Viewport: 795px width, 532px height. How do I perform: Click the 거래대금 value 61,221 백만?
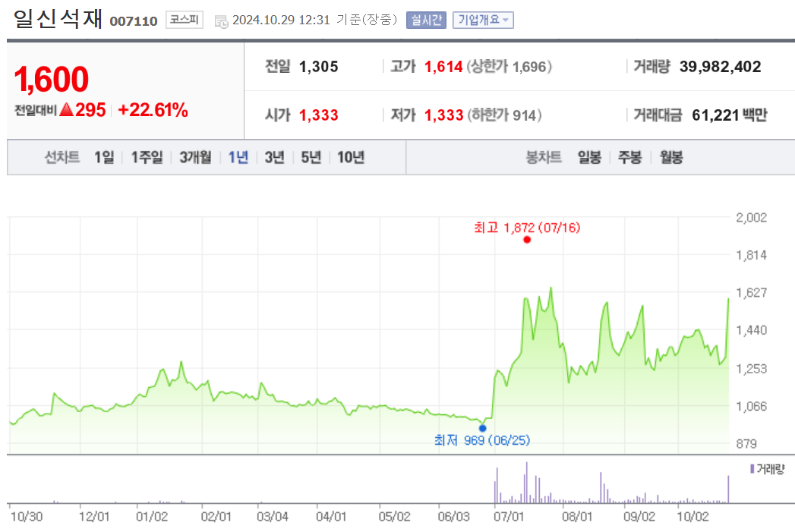click(730, 115)
